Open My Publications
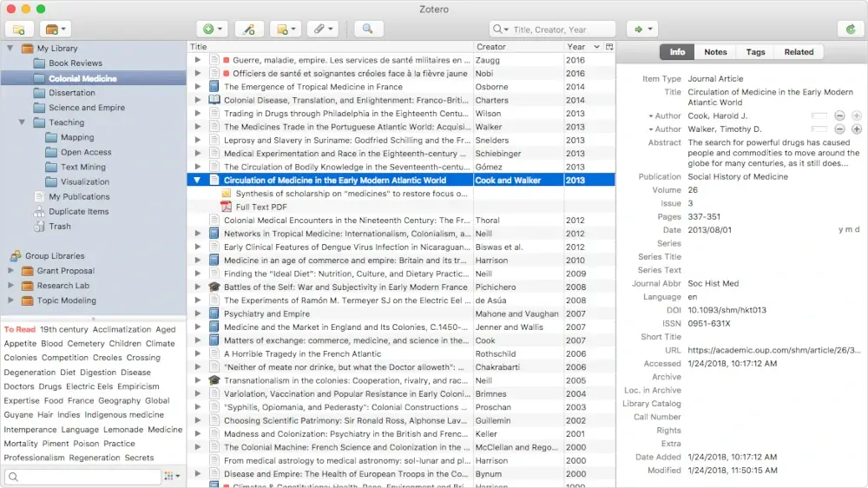The width and height of the screenshot is (868, 488). [x=79, y=196]
